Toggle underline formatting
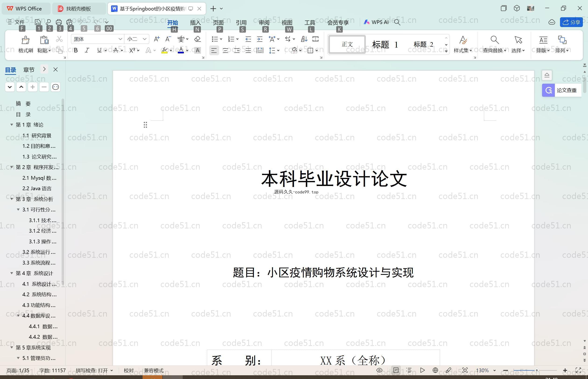This screenshot has width=588, height=379. click(99, 50)
